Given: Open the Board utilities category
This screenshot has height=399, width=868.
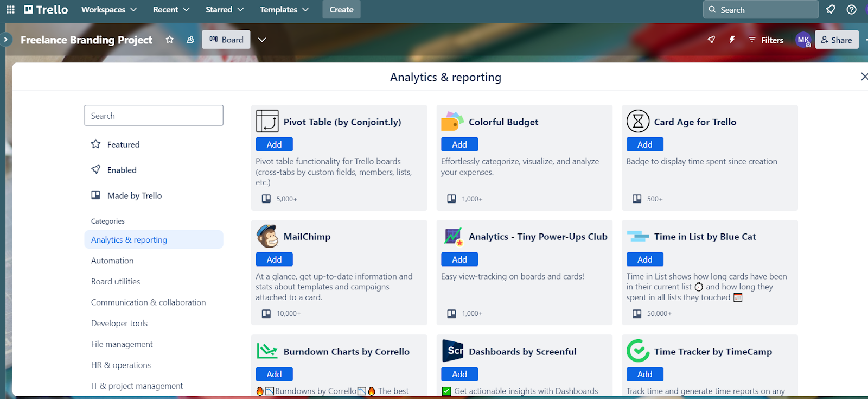Looking at the screenshot, I should point(116,281).
